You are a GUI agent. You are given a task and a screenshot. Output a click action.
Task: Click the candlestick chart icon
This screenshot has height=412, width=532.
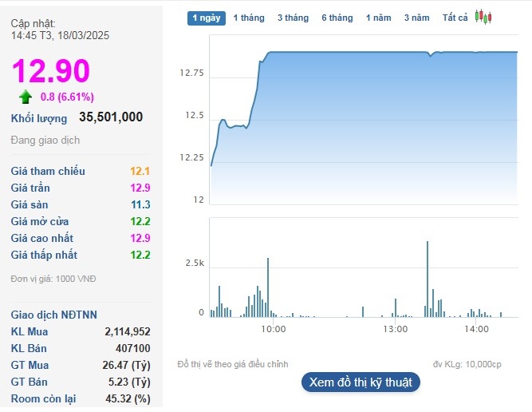483,17
